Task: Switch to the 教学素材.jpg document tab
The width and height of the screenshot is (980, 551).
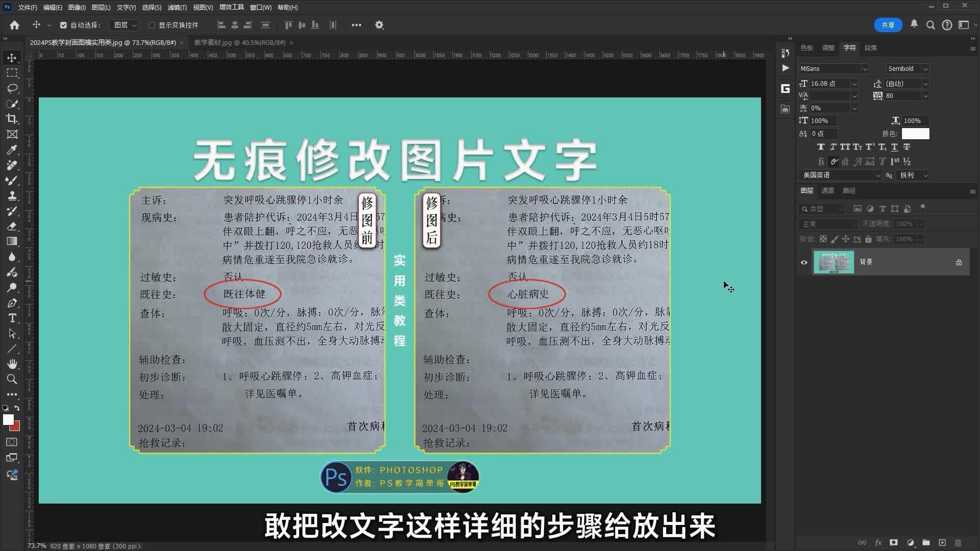Action: [239, 42]
